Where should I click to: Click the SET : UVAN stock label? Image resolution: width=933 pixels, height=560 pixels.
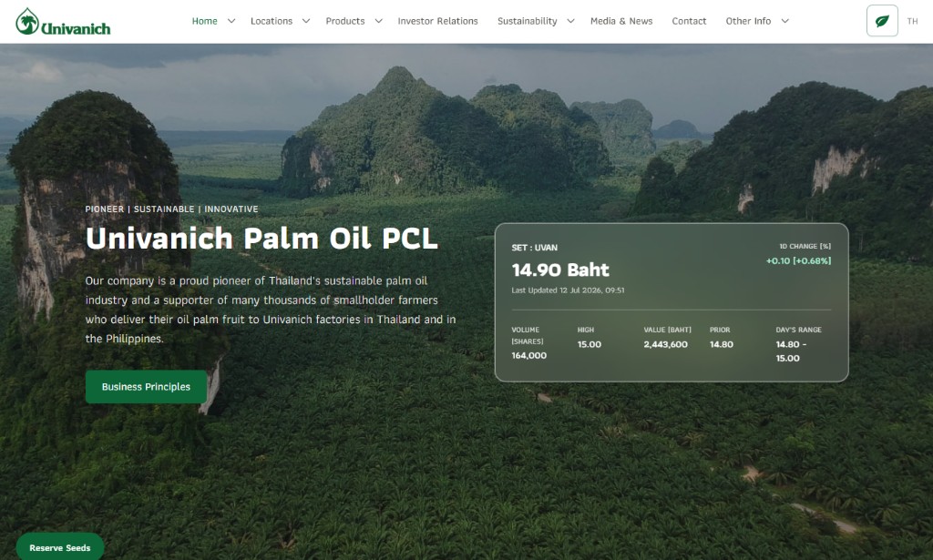[534, 248]
